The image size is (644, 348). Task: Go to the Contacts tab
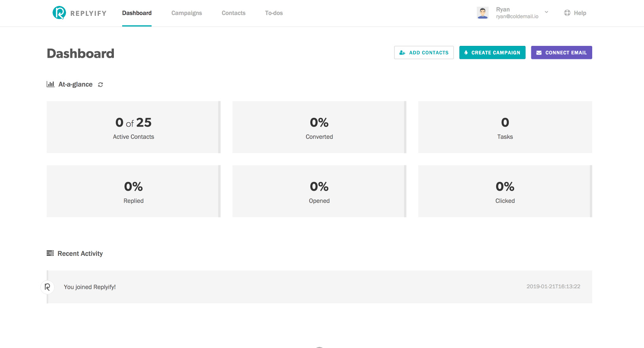234,13
